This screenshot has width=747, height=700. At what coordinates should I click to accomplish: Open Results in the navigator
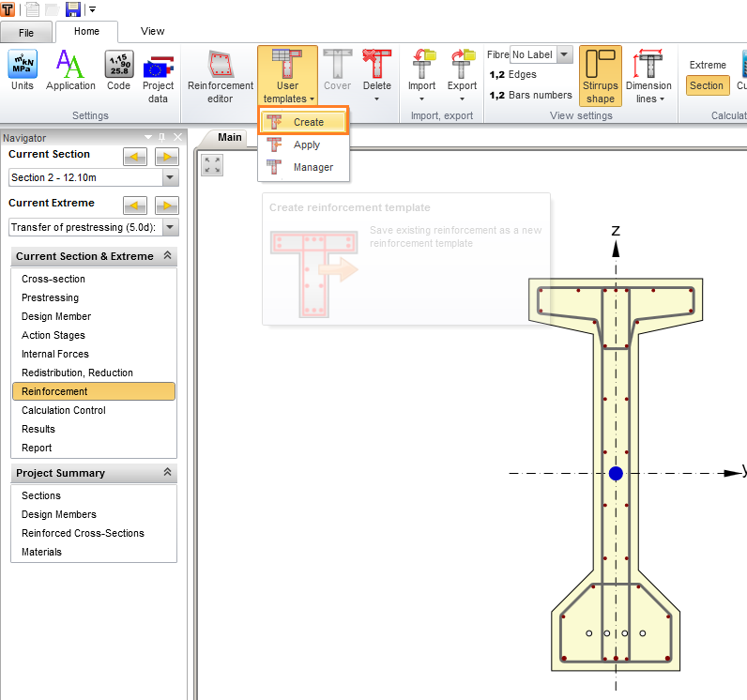tap(38, 429)
